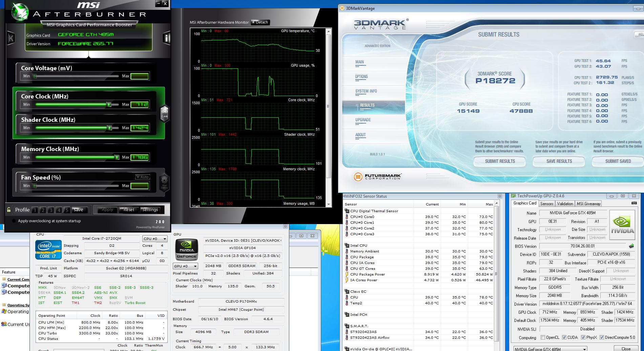Click the SUBMIT RESULTS button

pyautogui.click(x=500, y=161)
